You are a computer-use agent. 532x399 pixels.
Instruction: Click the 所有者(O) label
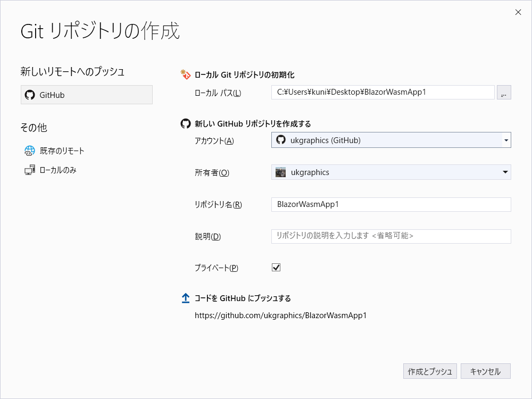pyautogui.click(x=212, y=173)
